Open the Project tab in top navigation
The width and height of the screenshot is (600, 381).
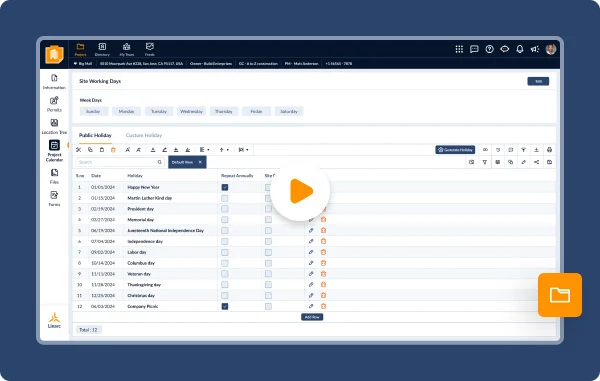pyautogui.click(x=80, y=49)
